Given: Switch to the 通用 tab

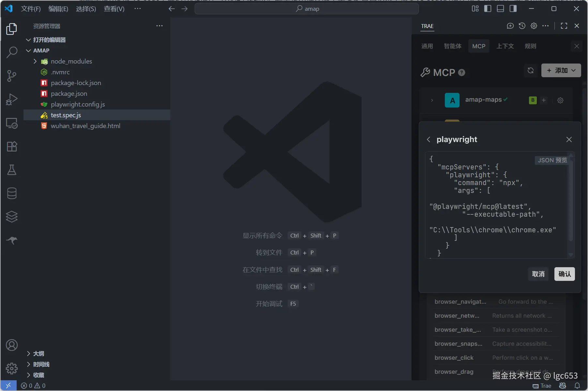Looking at the screenshot, I should pyautogui.click(x=427, y=46).
